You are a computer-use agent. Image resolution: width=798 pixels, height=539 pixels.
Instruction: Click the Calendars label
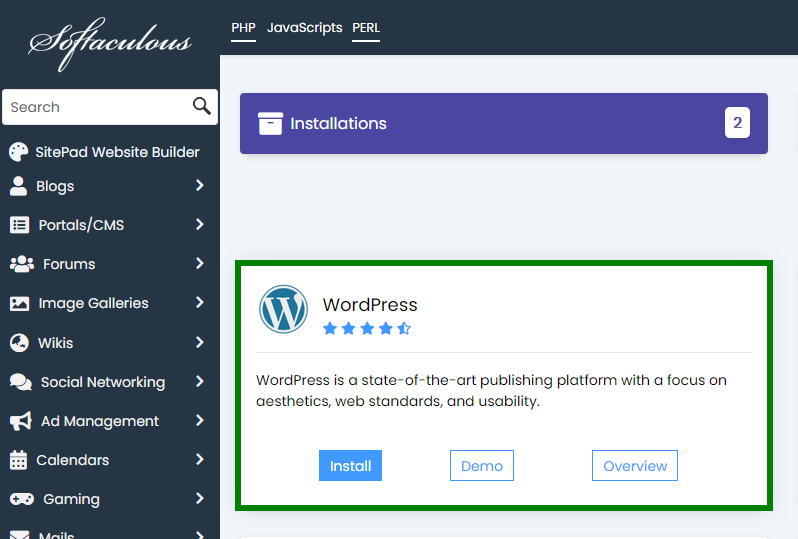click(73, 460)
